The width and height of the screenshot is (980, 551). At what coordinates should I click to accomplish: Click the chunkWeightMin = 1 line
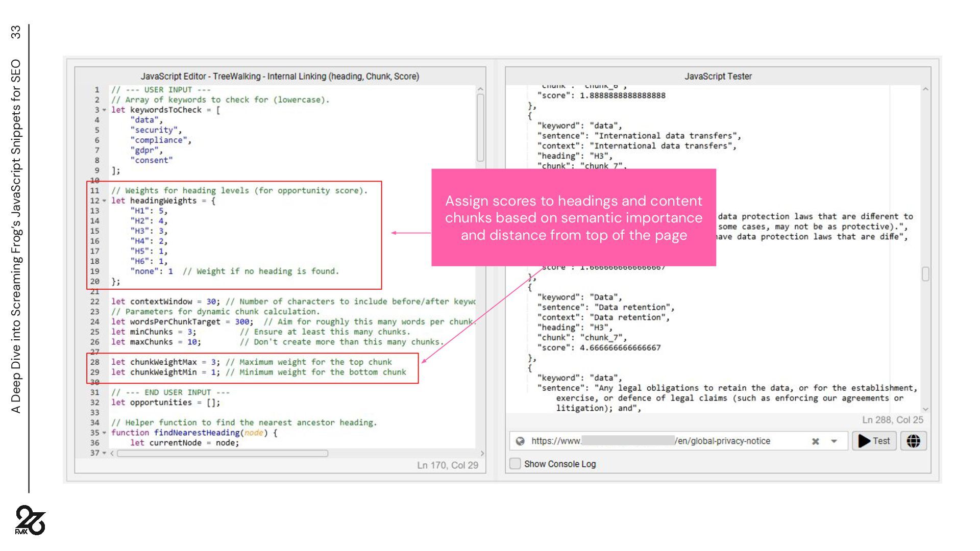pyautogui.click(x=259, y=372)
